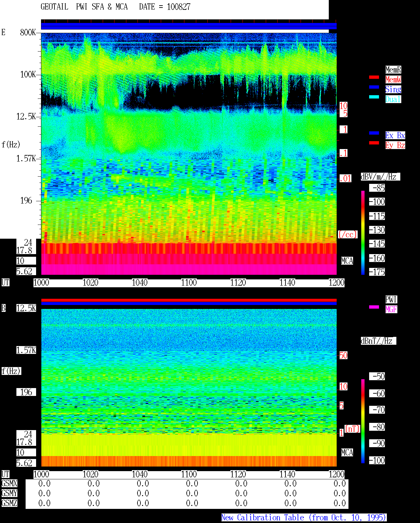Click the -60 color bar value
Viewport: 420px width, 523px height.
coord(377,393)
